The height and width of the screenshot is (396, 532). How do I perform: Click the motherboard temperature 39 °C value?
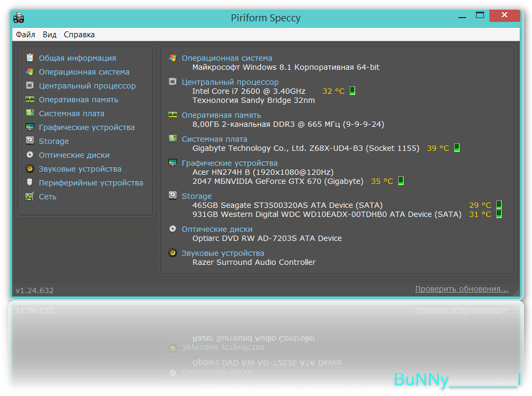tap(438, 148)
